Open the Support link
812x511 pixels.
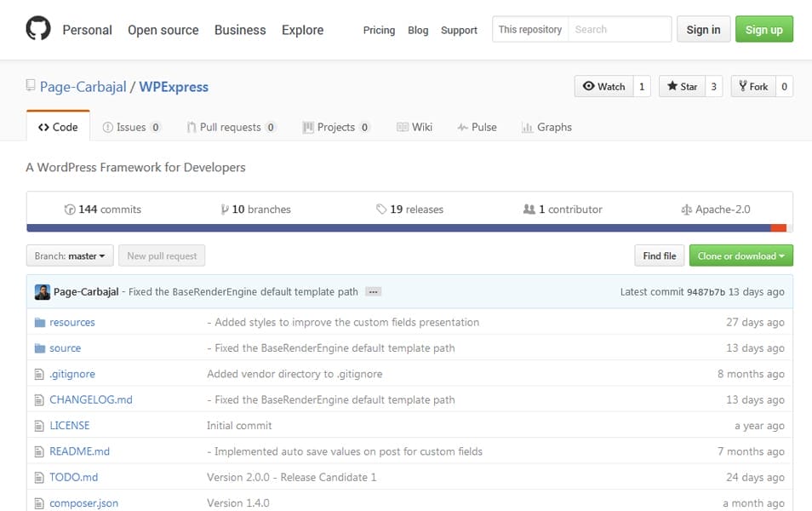(x=460, y=30)
